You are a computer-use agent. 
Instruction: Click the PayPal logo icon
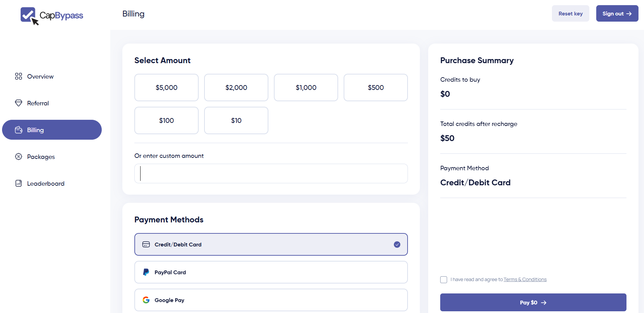146,272
